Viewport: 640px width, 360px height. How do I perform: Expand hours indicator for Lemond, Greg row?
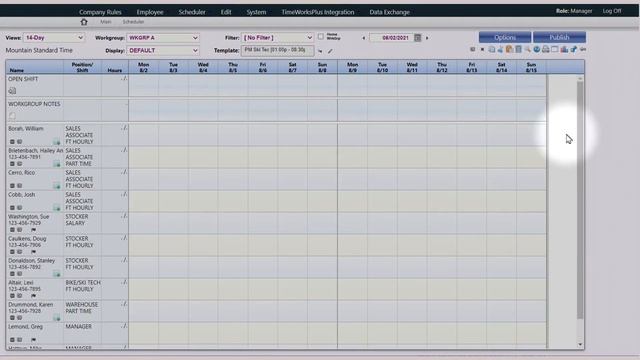click(124, 326)
